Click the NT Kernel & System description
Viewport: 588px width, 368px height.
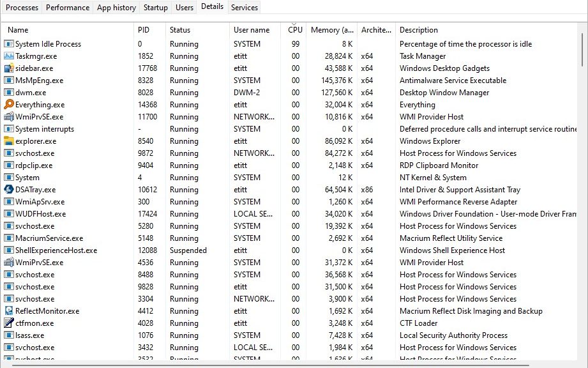click(x=433, y=178)
